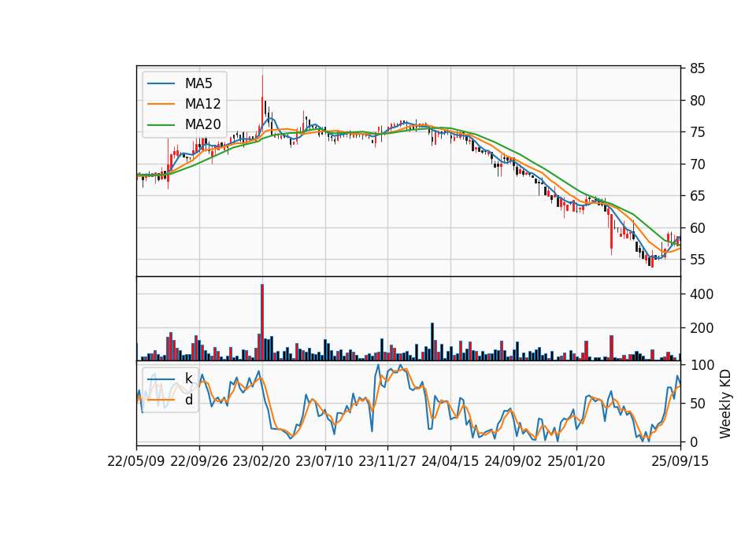The width and height of the screenshot is (756, 543).
Task: Click the 23/11/27 date tick label
Action: point(387,461)
